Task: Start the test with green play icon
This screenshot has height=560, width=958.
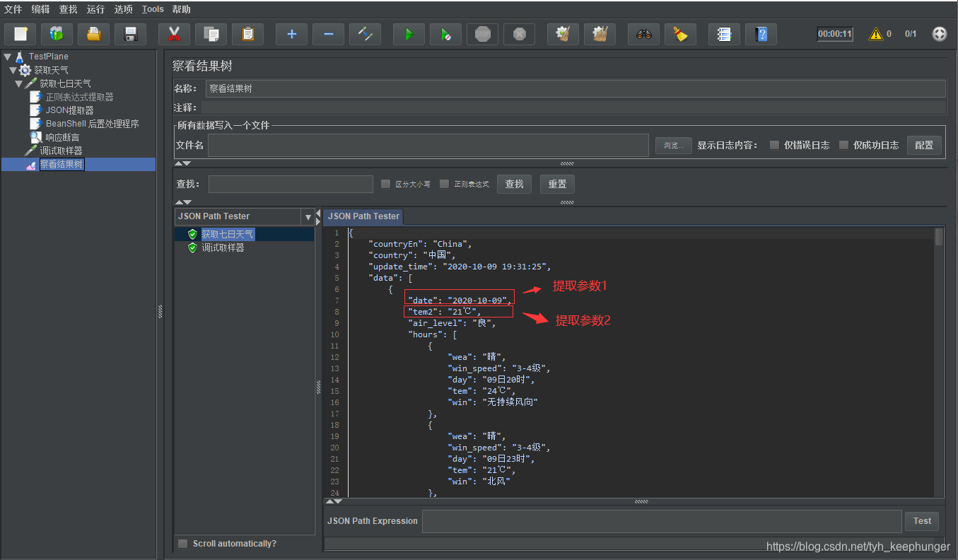Action: 409,34
